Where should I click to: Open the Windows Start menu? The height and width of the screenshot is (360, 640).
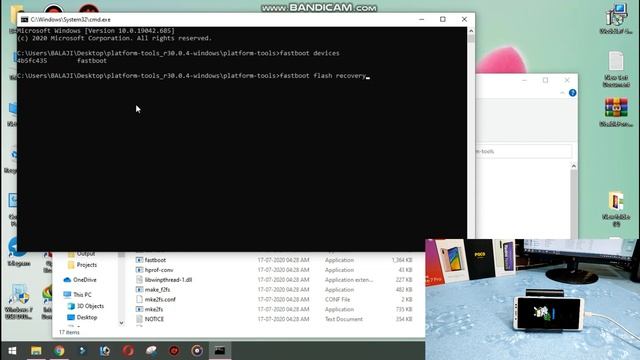tap(12, 351)
